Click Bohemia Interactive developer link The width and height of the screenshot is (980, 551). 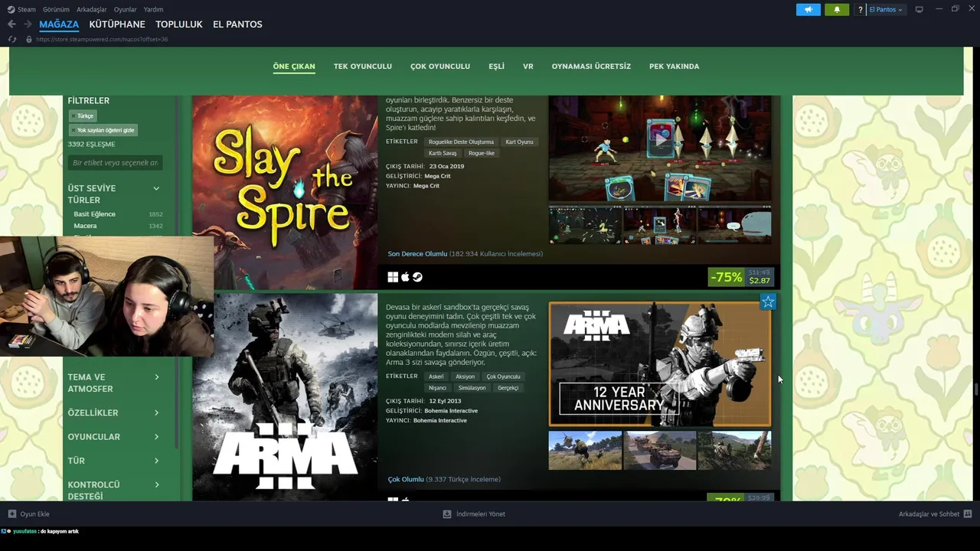(451, 411)
